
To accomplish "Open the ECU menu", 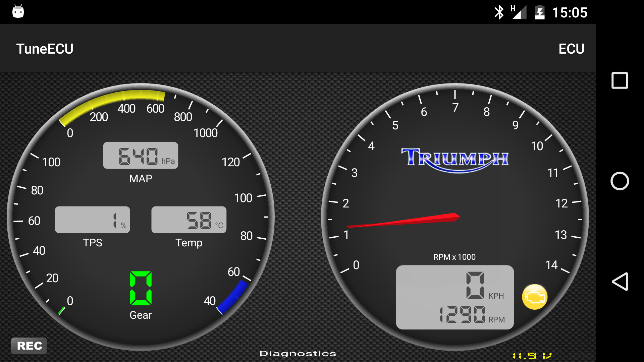I will (571, 49).
